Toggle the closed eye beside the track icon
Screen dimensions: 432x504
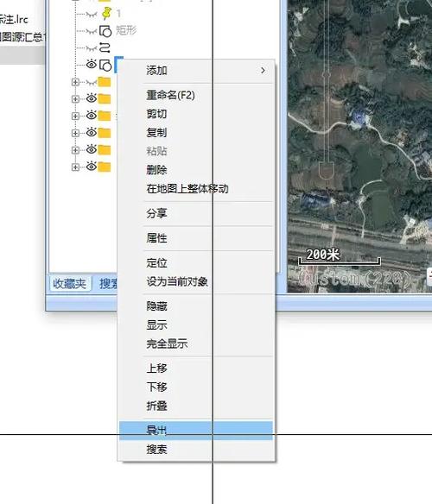click(x=92, y=48)
